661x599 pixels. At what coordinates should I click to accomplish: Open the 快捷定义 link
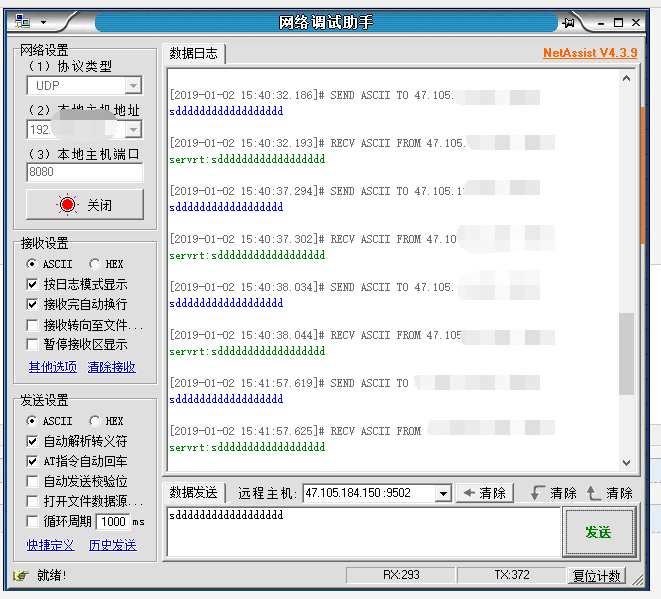51,545
